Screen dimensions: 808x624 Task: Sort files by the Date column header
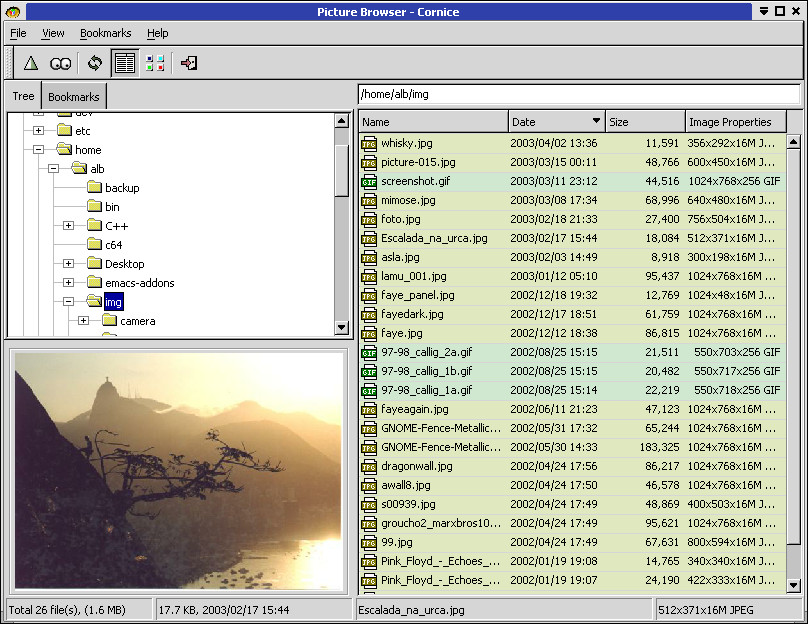point(557,122)
